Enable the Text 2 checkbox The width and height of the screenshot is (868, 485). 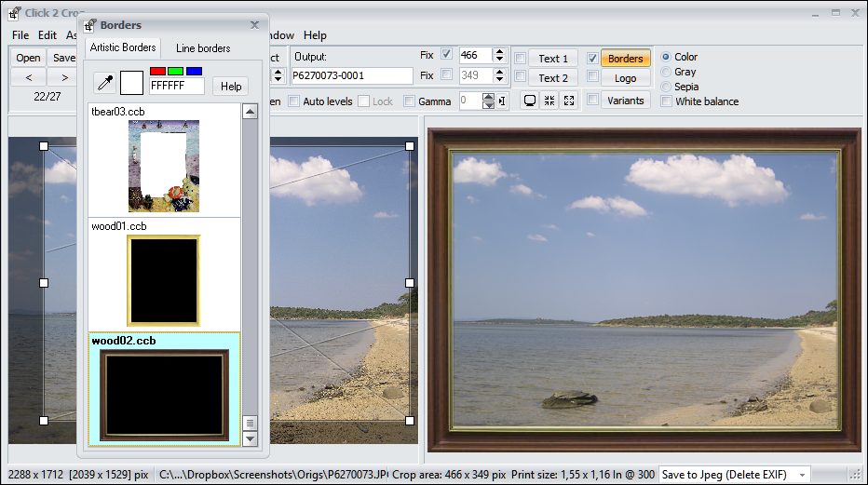pos(521,76)
